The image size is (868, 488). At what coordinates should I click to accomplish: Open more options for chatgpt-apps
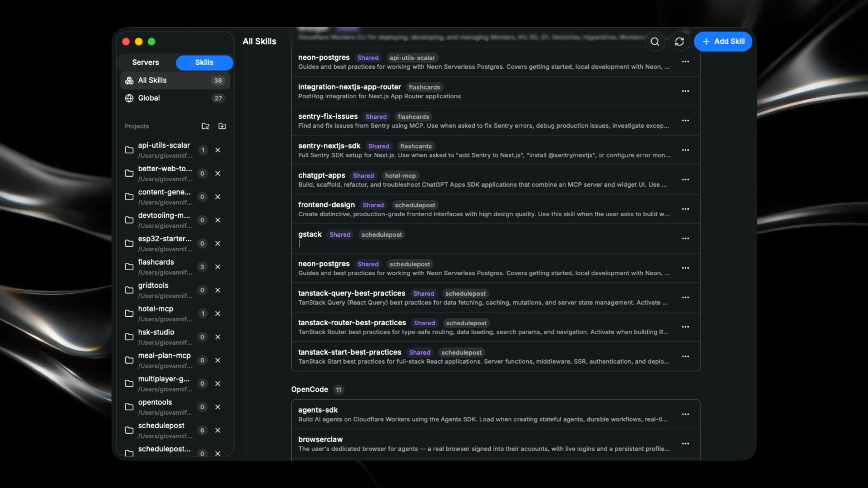[x=685, y=179]
